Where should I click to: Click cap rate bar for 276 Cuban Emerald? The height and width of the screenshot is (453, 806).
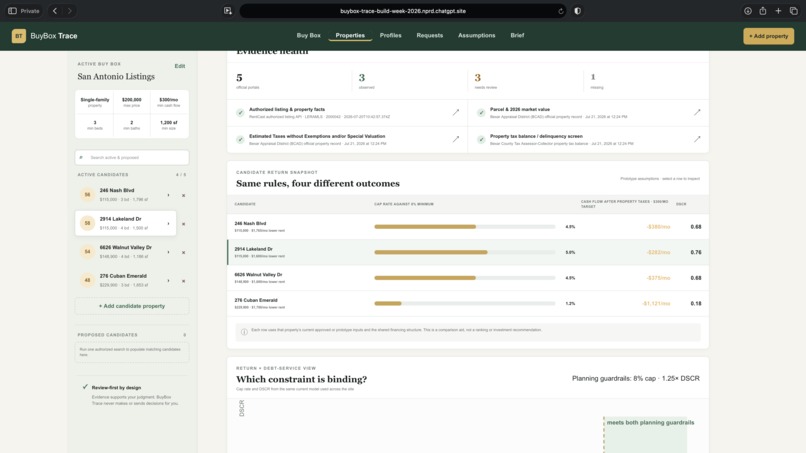click(x=465, y=303)
